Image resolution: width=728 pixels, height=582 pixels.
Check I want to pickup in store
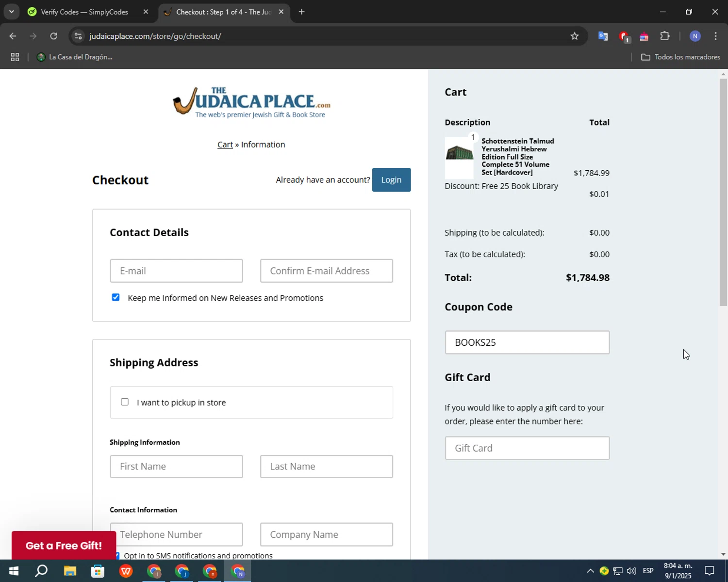point(125,402)
